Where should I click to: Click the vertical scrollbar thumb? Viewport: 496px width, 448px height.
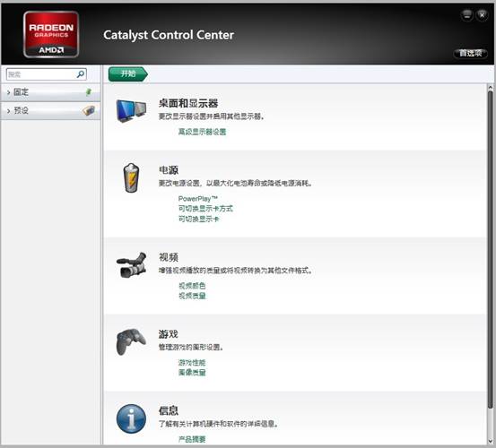490,250
